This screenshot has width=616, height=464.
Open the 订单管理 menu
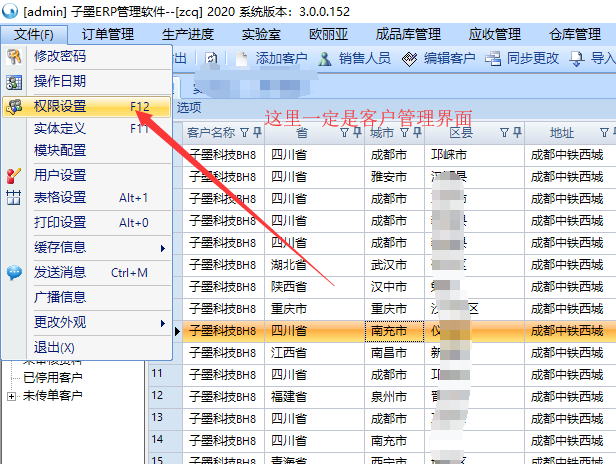point(107,34)
